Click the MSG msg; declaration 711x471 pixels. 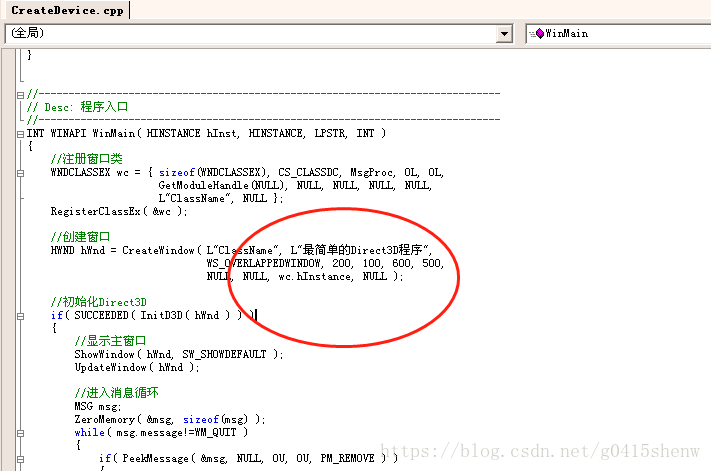coord(98,407)
